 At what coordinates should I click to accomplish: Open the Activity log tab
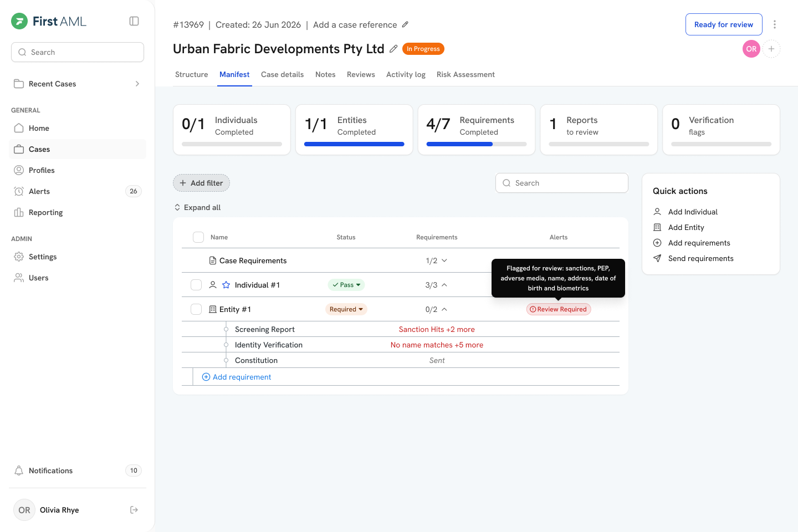point(406,74)
